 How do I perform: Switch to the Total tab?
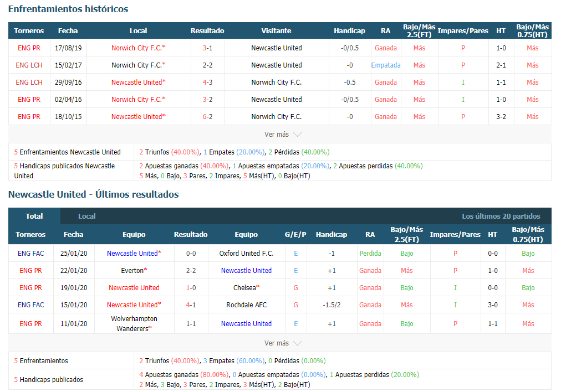[x=34, y=216]
